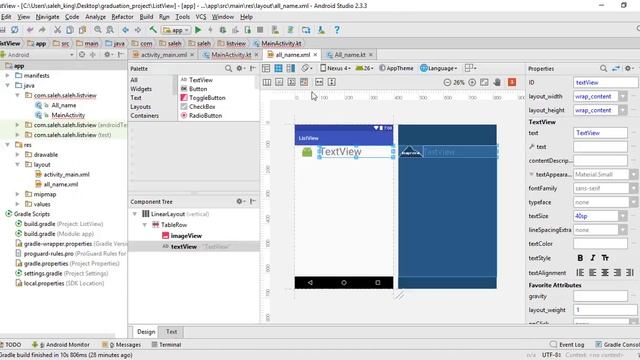Switch to the Text tab at bottom
This screenshot has width=640, height=360.
point(171,331)
